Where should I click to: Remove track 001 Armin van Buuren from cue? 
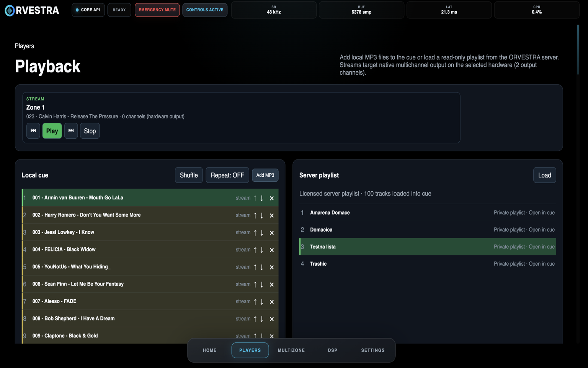point(272,198)
